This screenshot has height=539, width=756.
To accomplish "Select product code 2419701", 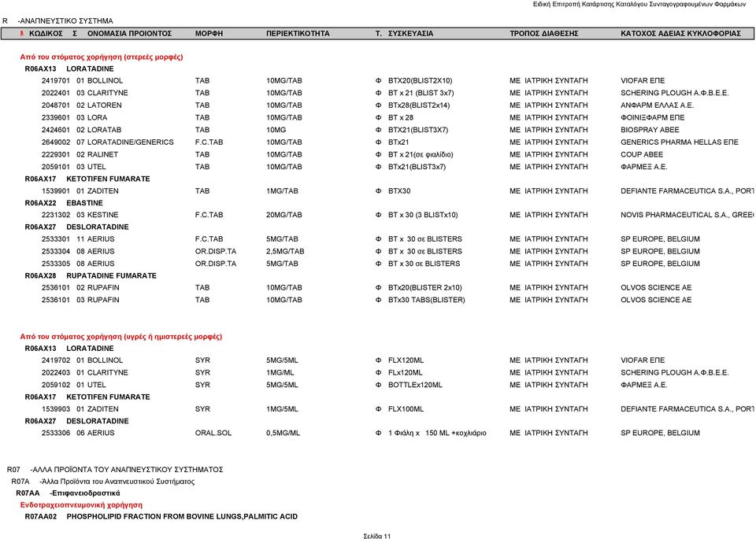I will click(56, 81).
